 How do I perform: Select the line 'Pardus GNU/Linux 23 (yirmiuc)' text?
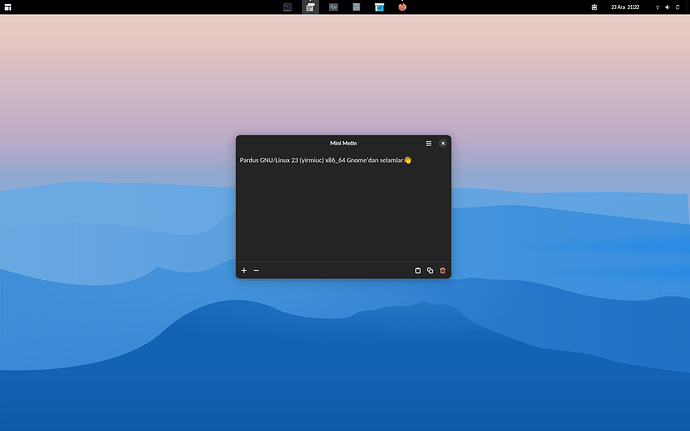tap(282, 160)
